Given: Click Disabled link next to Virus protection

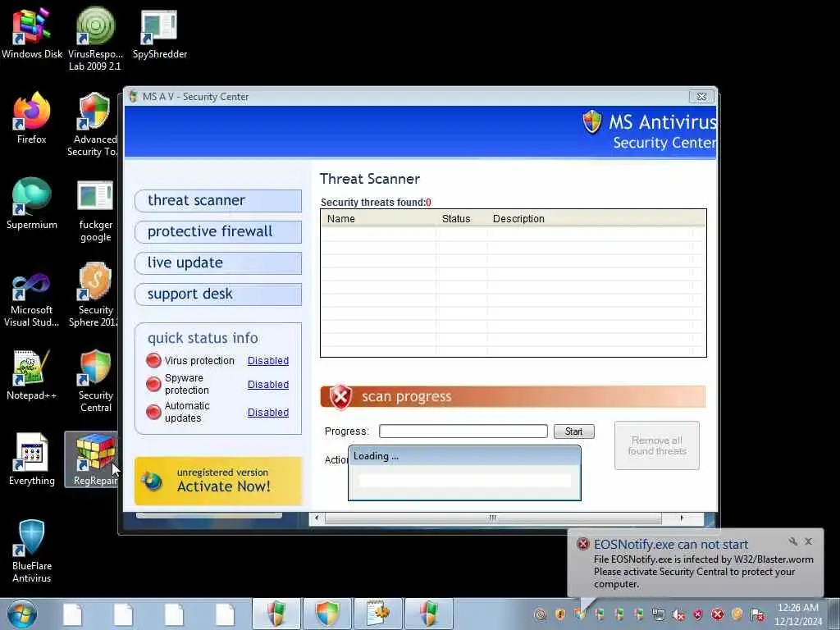Looking at the screenshot, I should pos(268,361).
